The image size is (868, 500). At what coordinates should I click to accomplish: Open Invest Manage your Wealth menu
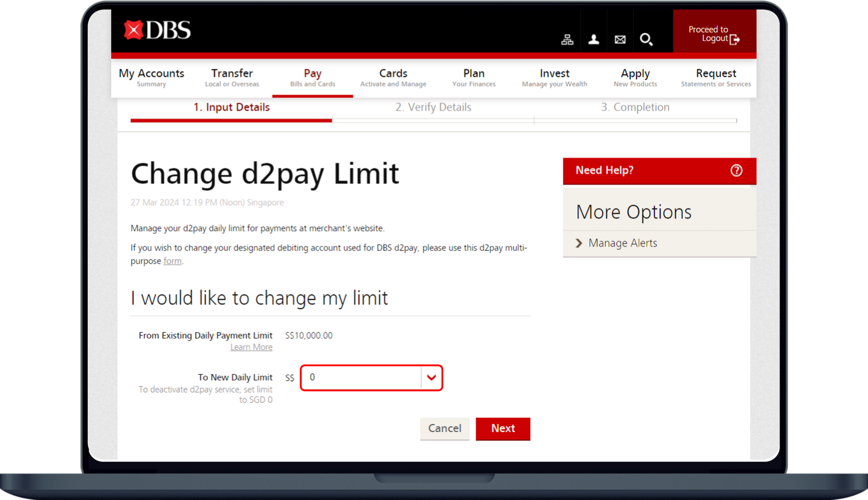click(554, 78)
